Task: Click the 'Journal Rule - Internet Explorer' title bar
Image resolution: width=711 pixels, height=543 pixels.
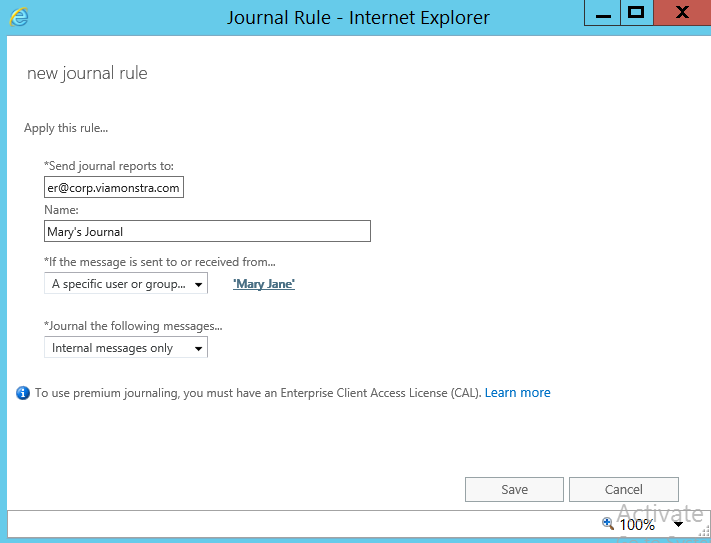Action: pos(358,17)
